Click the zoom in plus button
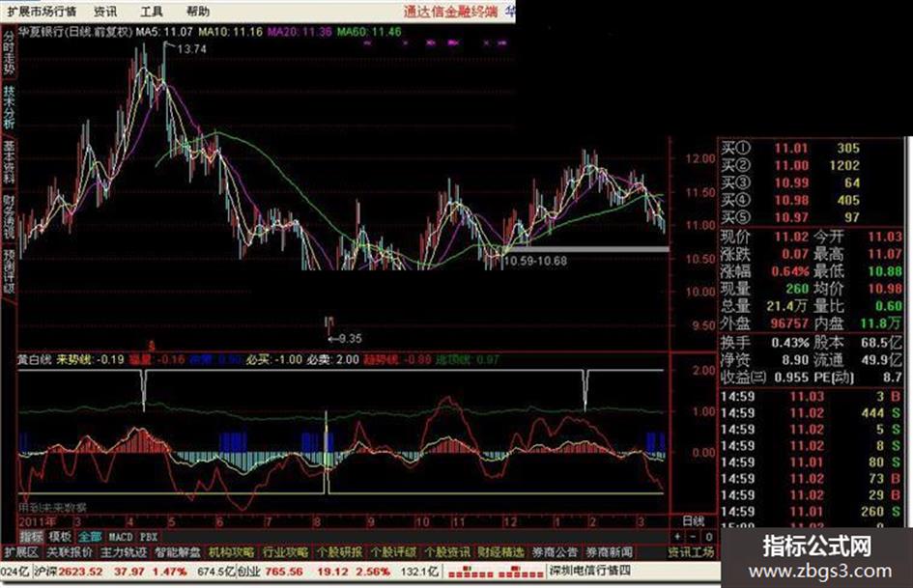 677,536
